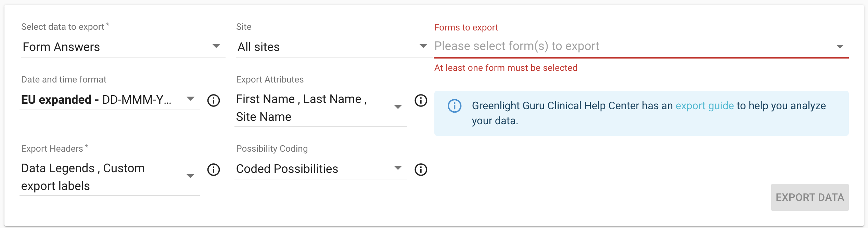Click the arrow on Select data to export
This screenshot has height=228, width=868.
(216, 46)
